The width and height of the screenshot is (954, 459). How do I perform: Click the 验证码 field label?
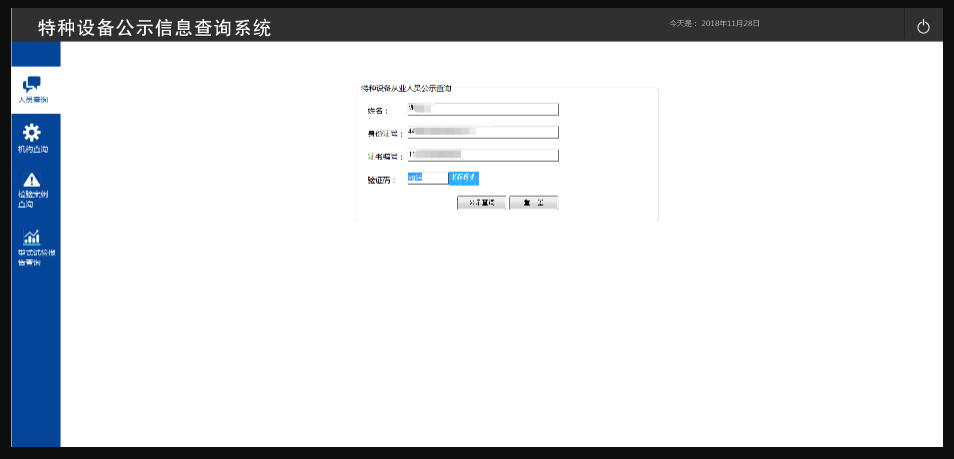pos(381,180)
